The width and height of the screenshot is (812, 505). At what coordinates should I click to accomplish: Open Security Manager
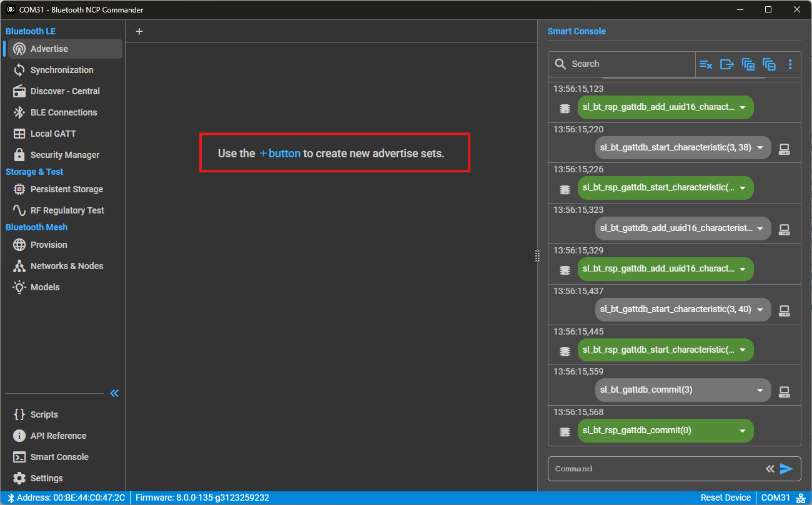click(x=65, y=155)
